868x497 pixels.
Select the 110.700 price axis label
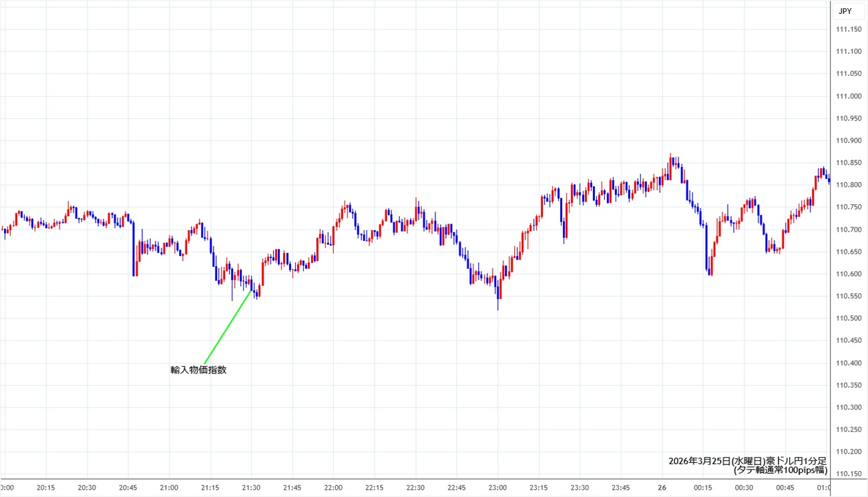pyautogui.click(x=849, y=229)
